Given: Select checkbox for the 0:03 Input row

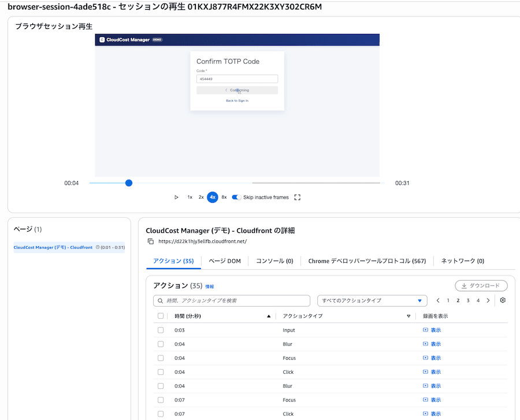Looking at the screenshot, I should (161, 330).
